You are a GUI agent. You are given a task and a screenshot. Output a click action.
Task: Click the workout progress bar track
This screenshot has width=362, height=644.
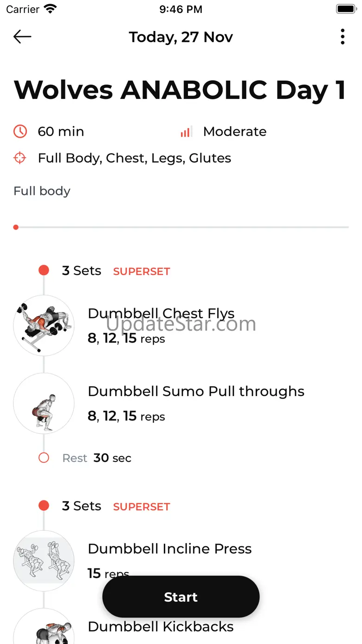click(x=181, y=228)
